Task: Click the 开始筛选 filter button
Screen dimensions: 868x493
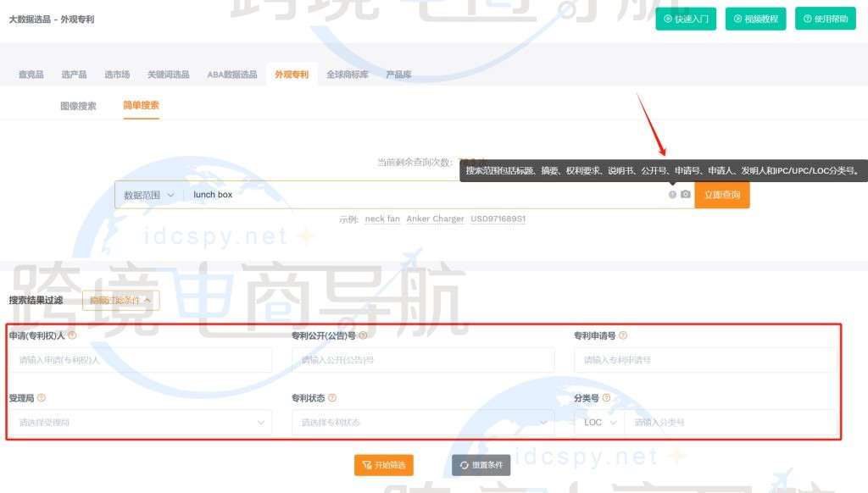Action: click(383, 465)
